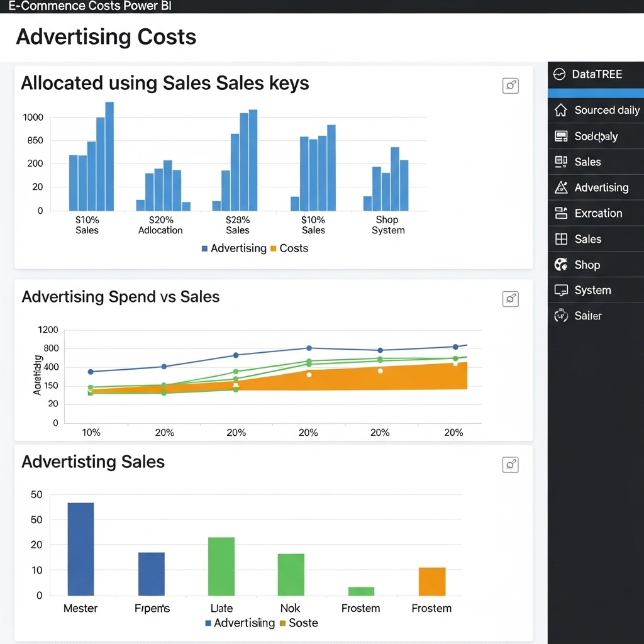This screenshot has height=644, width=644.
Task: Click the DataTREE logo icon
Action: [x=559, y=74]
